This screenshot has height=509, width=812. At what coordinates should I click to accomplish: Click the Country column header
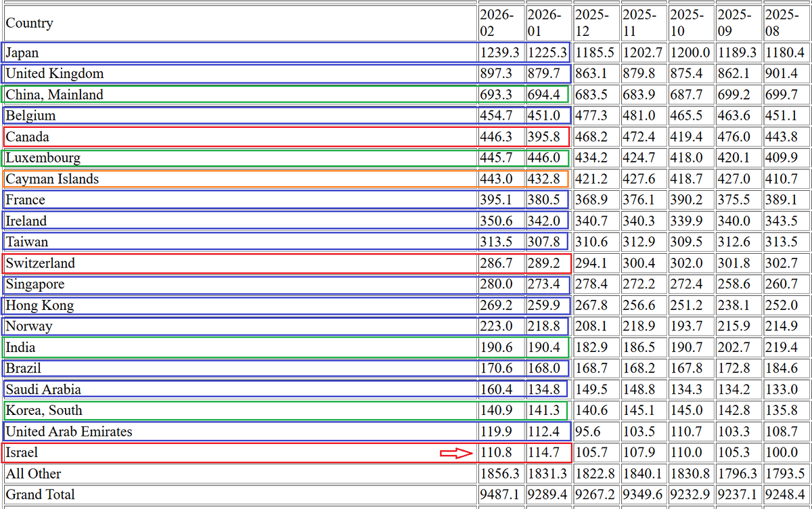coord(29,23)
